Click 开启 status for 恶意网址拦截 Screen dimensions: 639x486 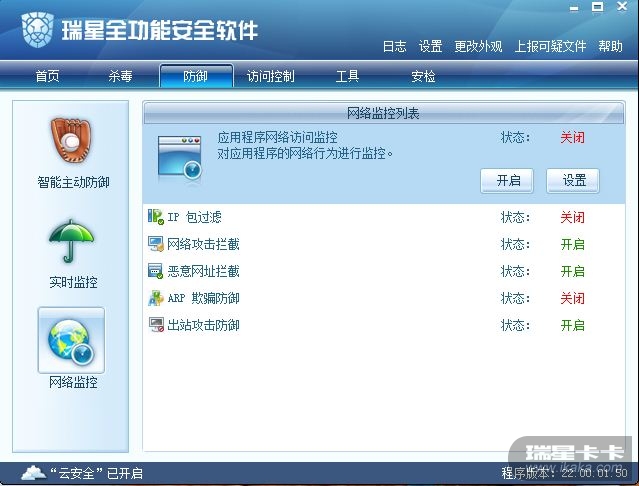(x=573, y=271)
